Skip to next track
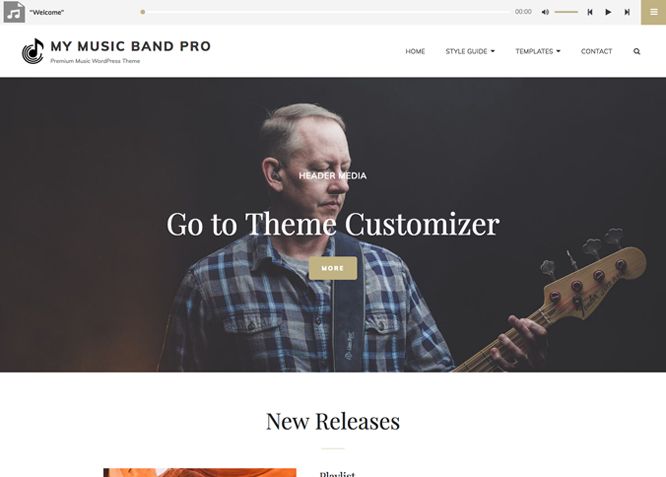Viewport: 666px width, 477px height. click(x=627, y=12)
